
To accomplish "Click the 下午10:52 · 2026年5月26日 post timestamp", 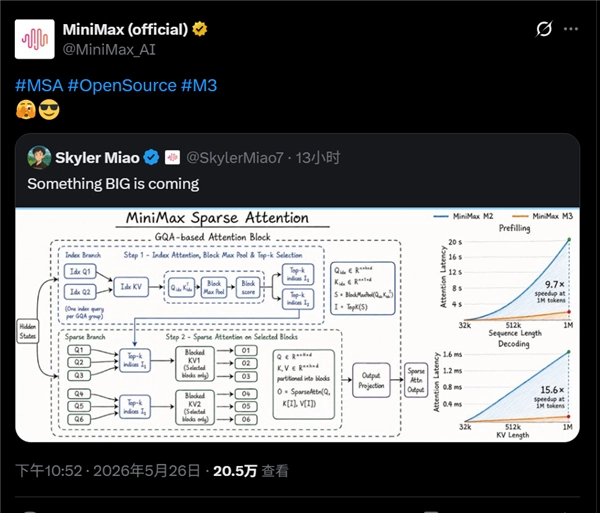I will [x=108, y=471].
